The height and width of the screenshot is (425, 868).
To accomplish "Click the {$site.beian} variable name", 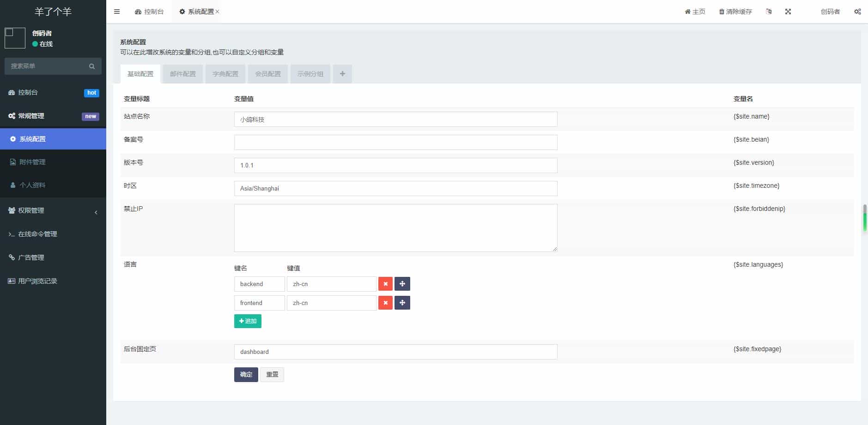I will (x=751, y=139).
